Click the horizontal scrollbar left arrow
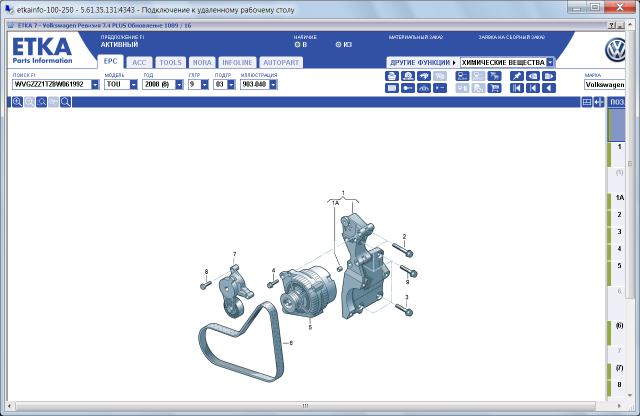640x416 pixels. pyautogui.click(x=10, y=406)
